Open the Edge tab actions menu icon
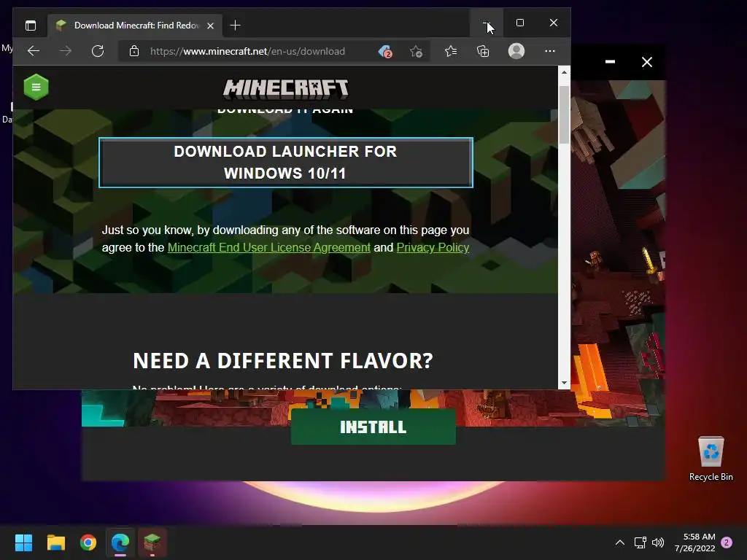 (31, 26)
